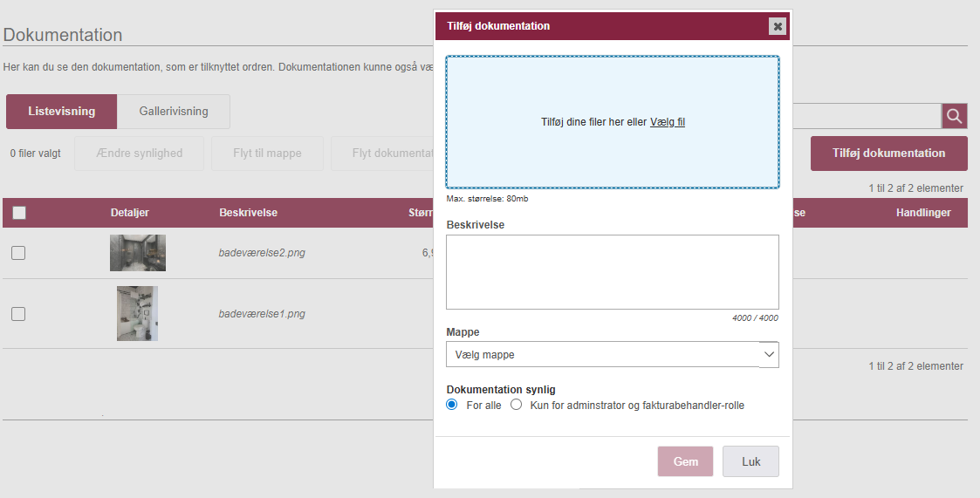Click the search magnifier icon
Image resolution: width=980 pixels, height=498 pixels.
954,116
